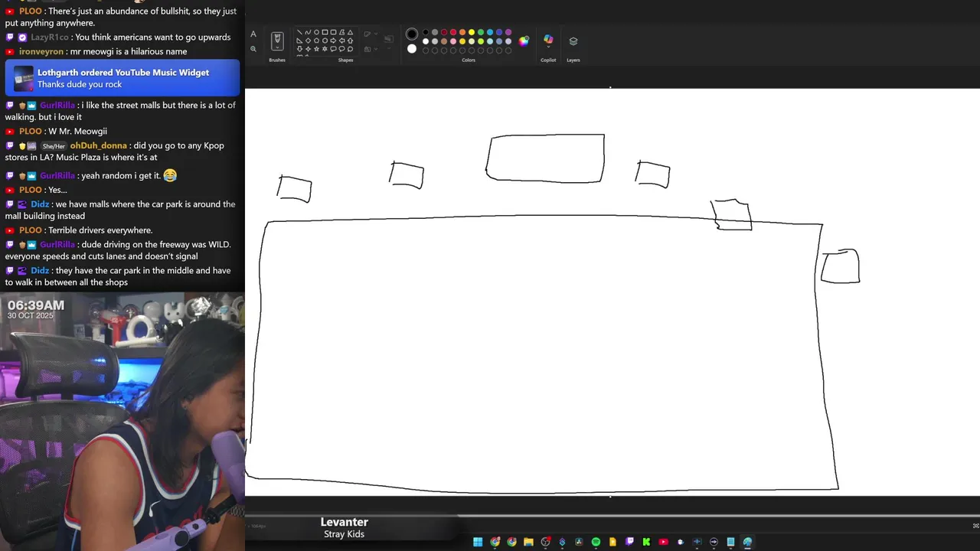
Task: Pick the yellow palette color
Action: pyautogui.click(x=472, y=32)
